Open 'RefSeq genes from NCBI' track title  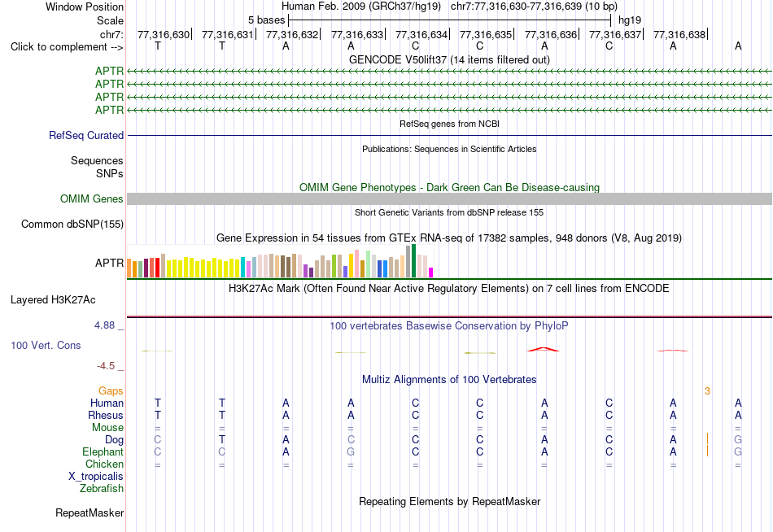click(449, 124)
